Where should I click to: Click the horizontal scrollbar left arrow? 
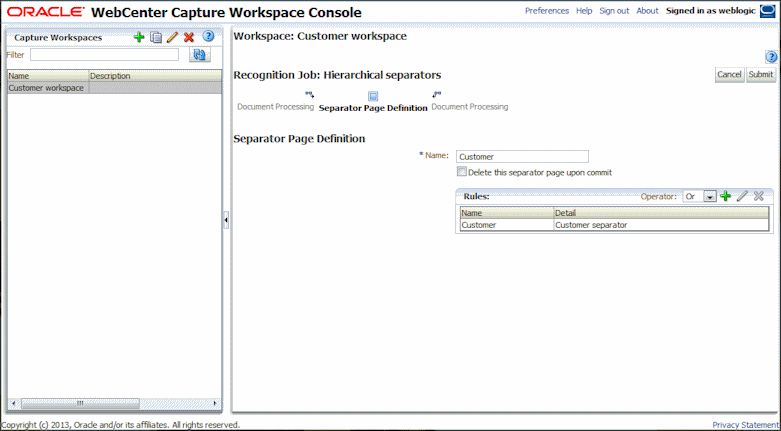pyautogui.click(x=13, y=403)
